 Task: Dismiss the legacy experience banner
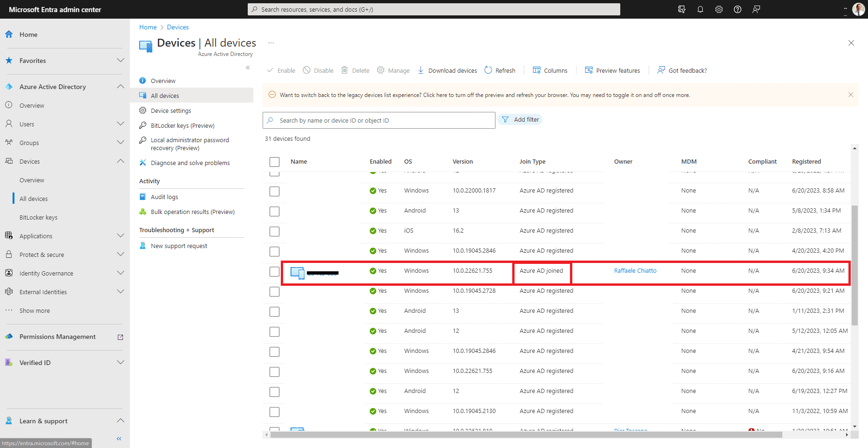click(x=851, y=95)
